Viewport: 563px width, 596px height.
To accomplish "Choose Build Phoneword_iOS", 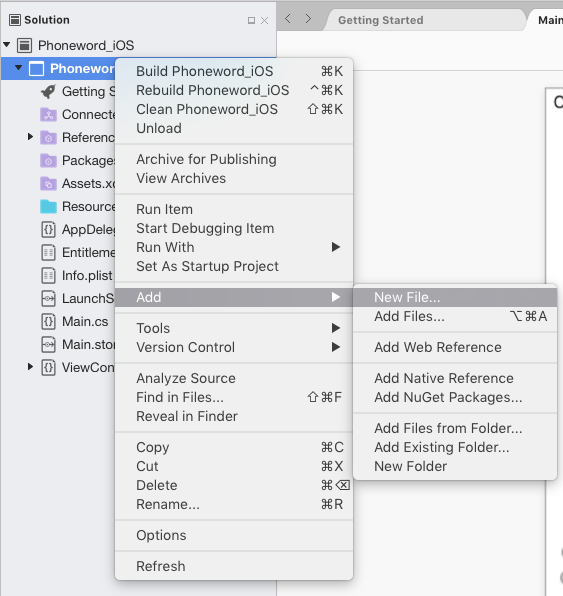I will coord(234,71).
